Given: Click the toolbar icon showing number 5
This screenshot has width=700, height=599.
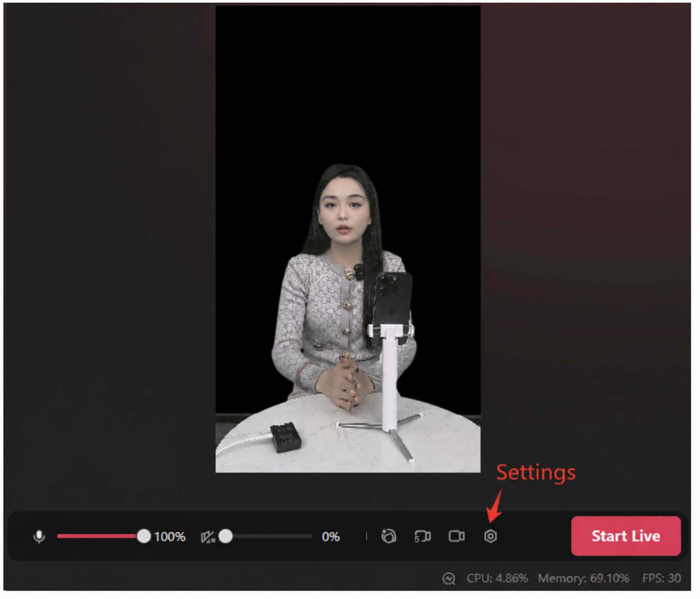Looking at the screenshot, I should [423, 537].
